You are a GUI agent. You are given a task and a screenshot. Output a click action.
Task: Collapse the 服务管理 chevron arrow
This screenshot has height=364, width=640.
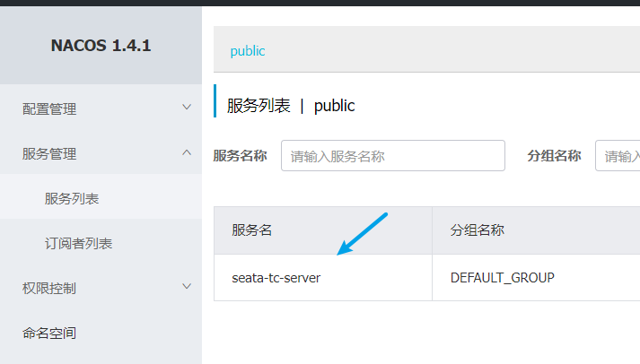coord(187,152)
